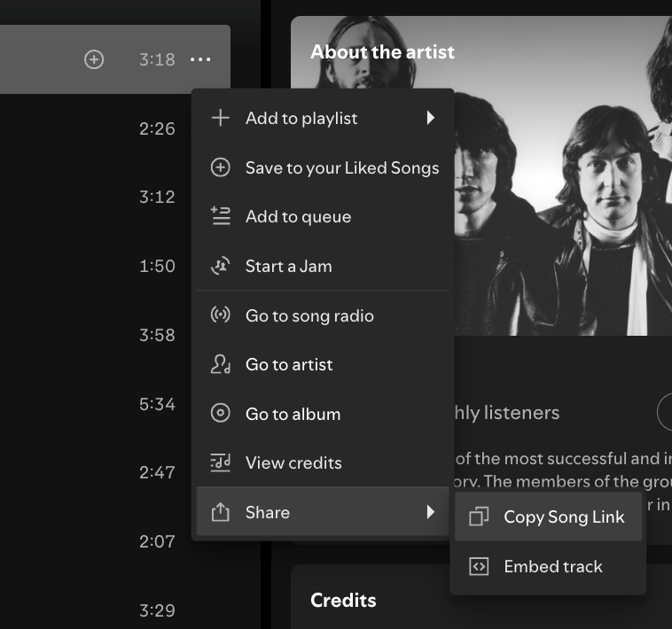Click the three-dots more options icon

(x=200, y=59)
